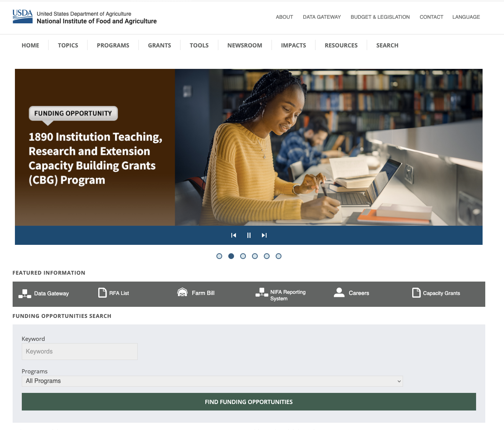Viewport: 504px width, 430px height.
Task: Click the USDA logo icon
Action: pyautogui.click(x=23, y=16)
